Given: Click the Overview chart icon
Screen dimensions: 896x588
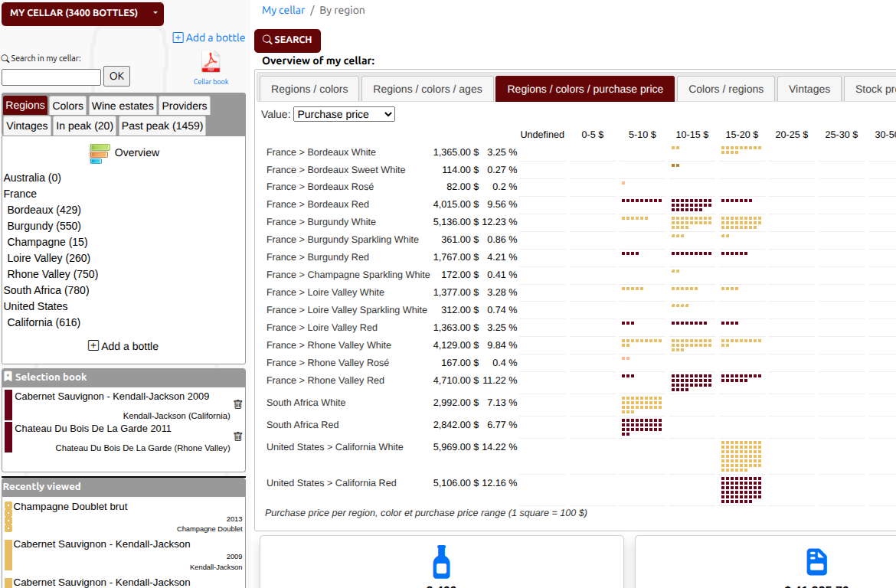Looking at the screenshot, I should 100,152.
